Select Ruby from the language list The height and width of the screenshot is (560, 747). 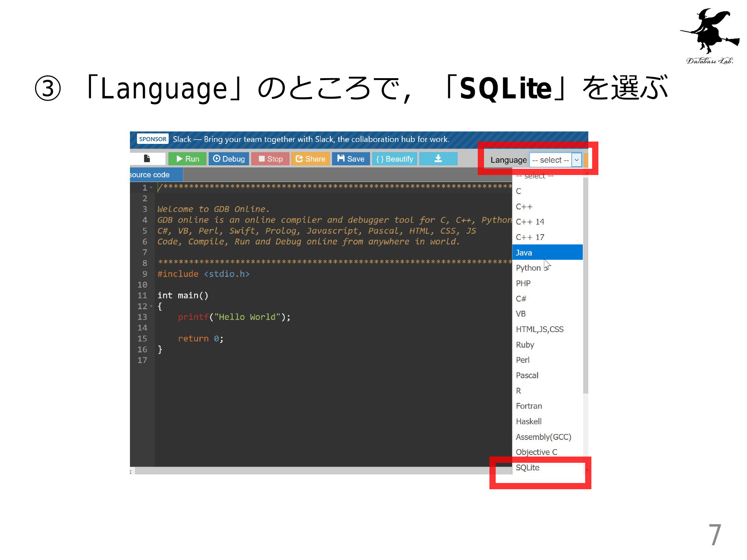pyautogui.click(x=547, y=345)
